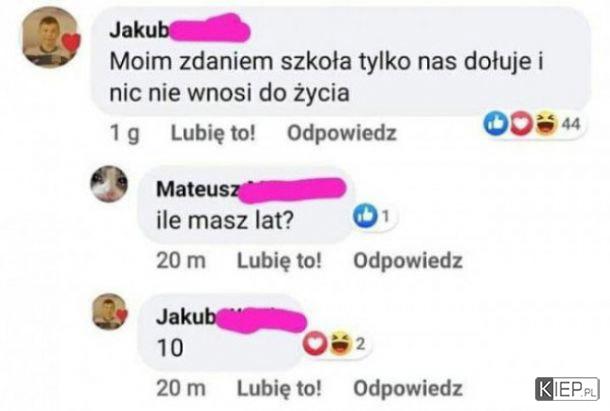Viewport: 610px width, 411px height.
Task: Click 'Odpowiedz' under the '10' reply
Action: pos(408,388)
